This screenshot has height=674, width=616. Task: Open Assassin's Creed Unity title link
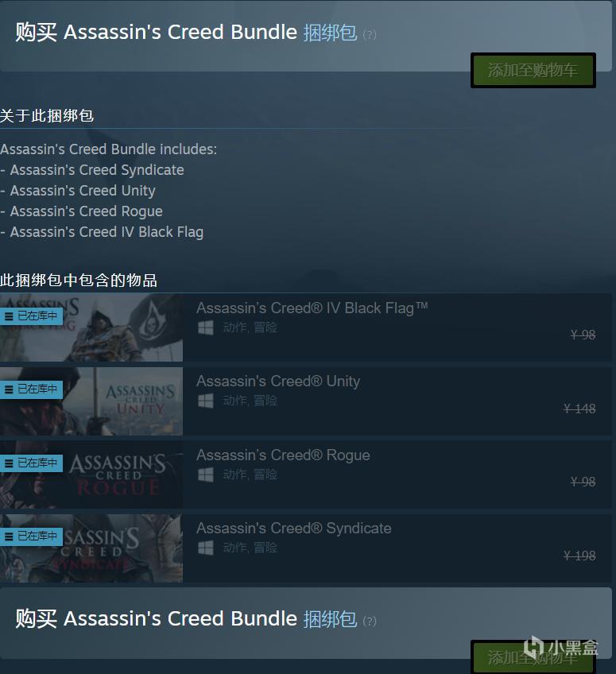tap(278, 382)
